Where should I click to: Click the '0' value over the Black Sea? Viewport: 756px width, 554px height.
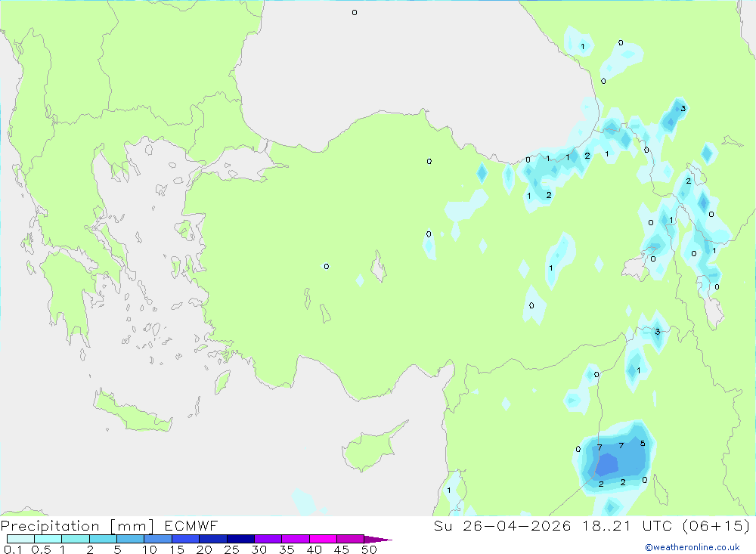[355, 13]
